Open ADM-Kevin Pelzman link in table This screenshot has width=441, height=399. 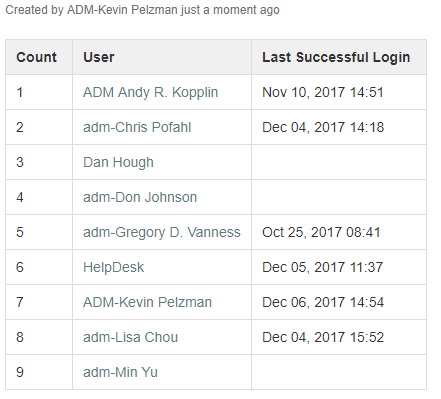(x=147, y=302)
